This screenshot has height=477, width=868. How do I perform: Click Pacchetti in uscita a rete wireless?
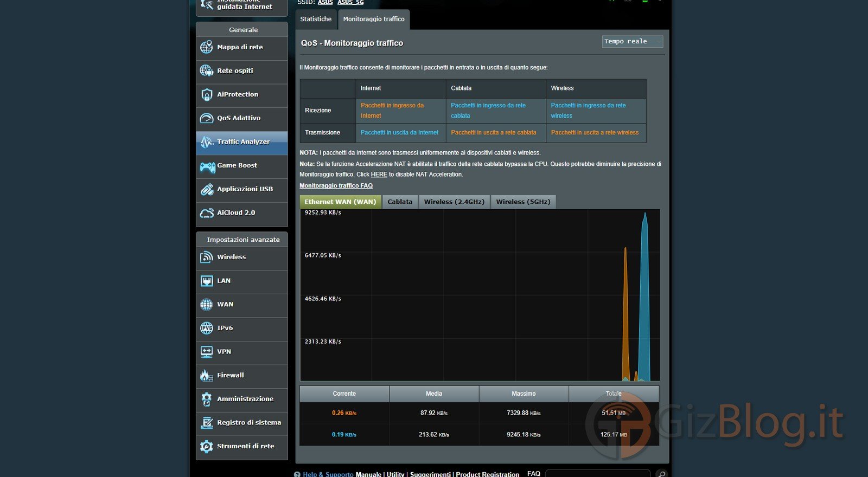pyautogui.click(x=595, y=133)
